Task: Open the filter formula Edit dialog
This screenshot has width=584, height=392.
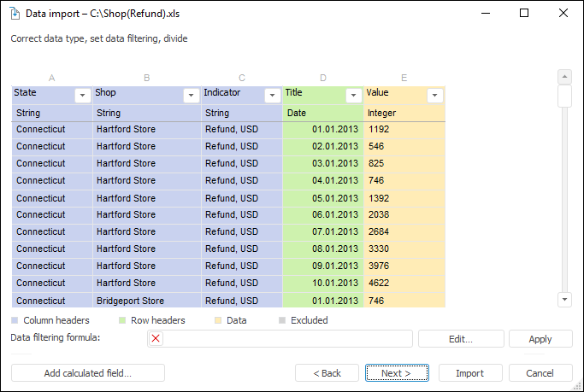Action: coord(461,339)
